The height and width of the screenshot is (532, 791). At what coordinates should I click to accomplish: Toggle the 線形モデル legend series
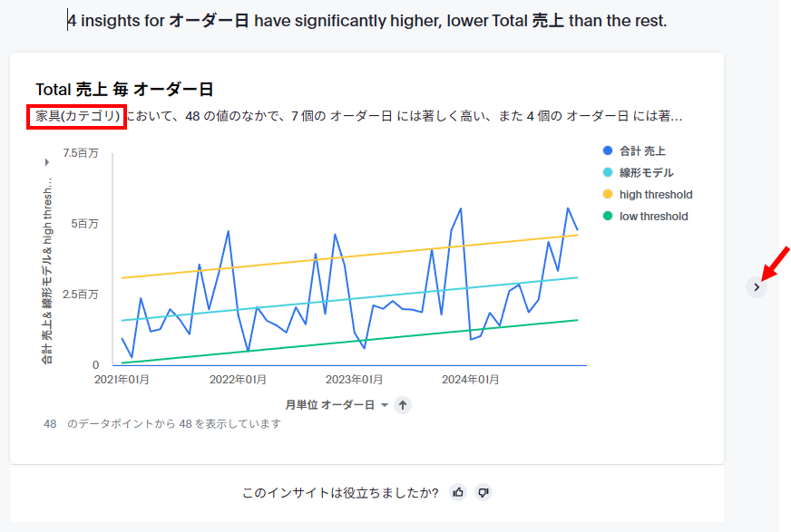(646, 173)
